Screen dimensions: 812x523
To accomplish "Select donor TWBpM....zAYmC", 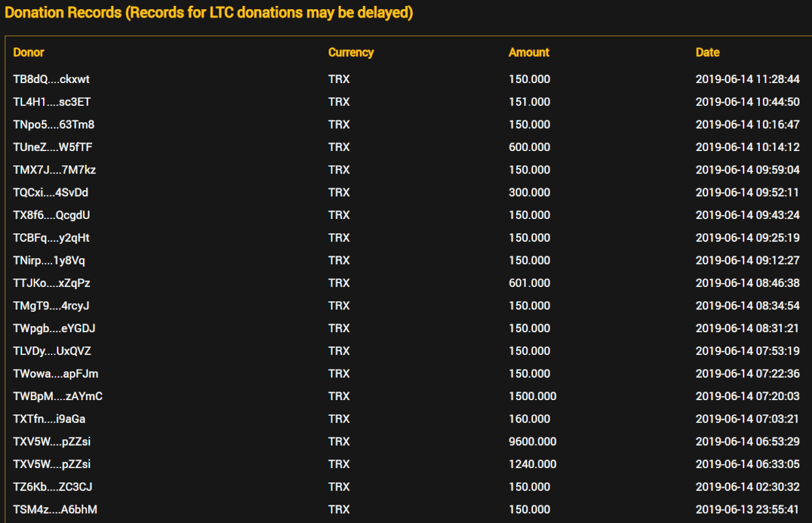I will 57,396.
